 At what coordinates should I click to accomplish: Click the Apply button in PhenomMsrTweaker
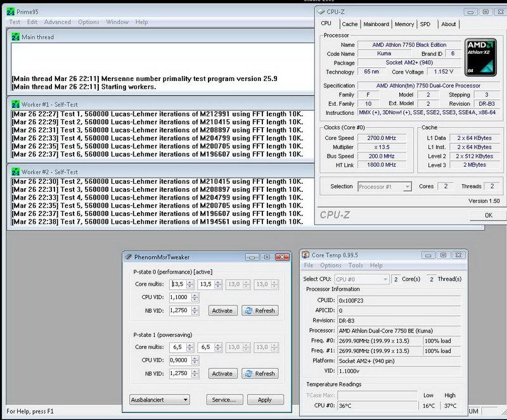265,400
